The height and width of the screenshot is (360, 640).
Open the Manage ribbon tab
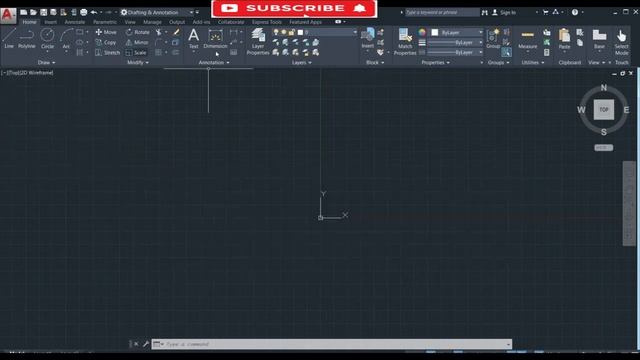coord(152,22)
